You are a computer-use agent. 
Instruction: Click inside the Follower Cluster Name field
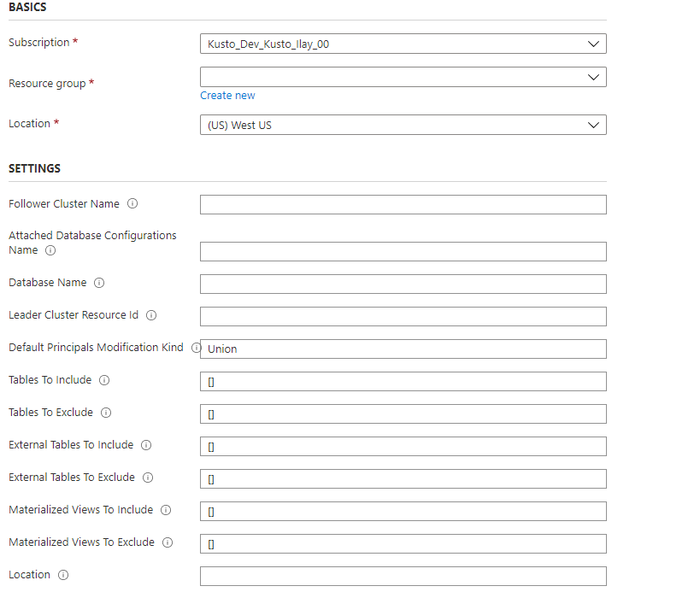point(402,204)
